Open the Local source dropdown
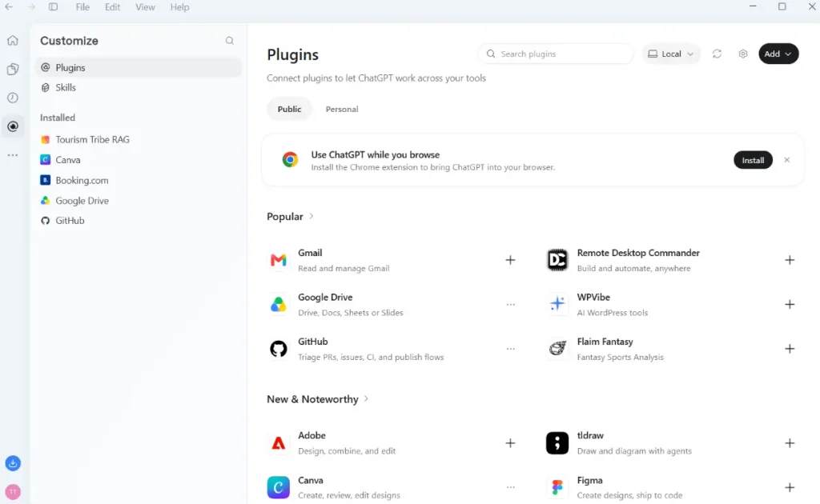 pos(671,54)
